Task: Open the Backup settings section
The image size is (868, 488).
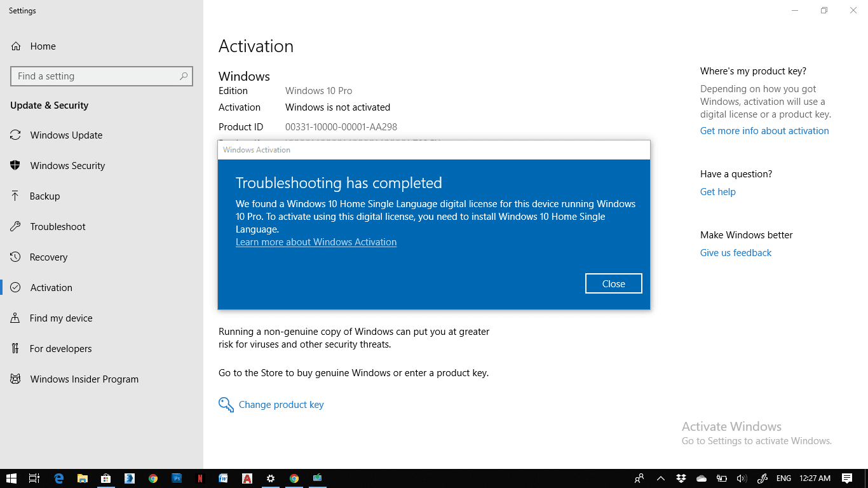Action: point(44,196)
